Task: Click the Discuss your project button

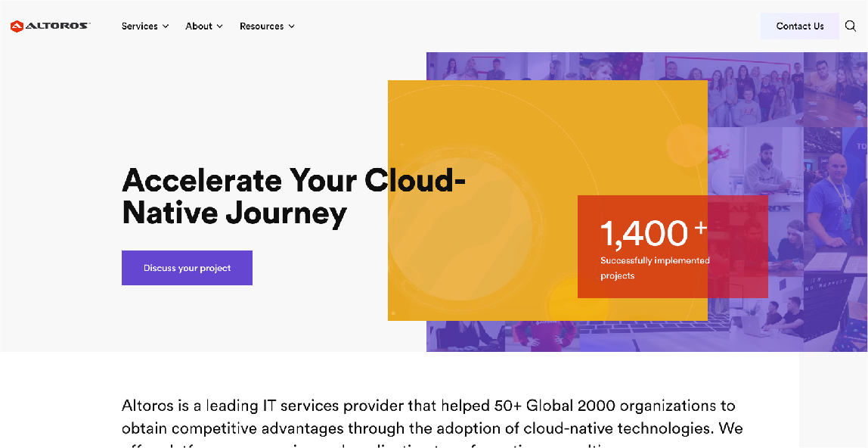Action: [x=187, y=268]
